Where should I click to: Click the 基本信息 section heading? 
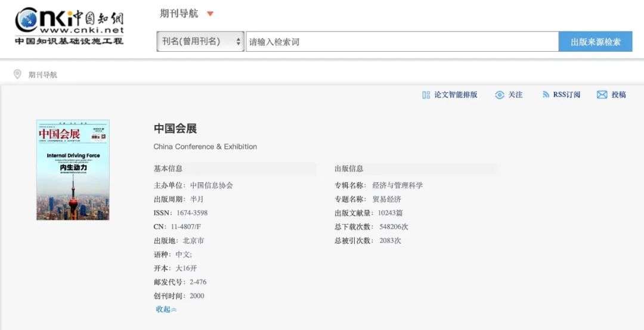(x=168, y=169)
